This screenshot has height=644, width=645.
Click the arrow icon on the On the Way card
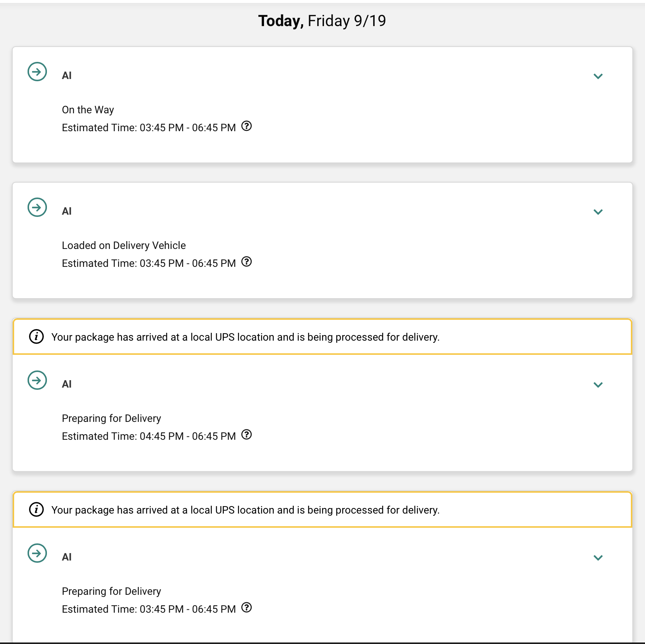(x=37, y=72)
